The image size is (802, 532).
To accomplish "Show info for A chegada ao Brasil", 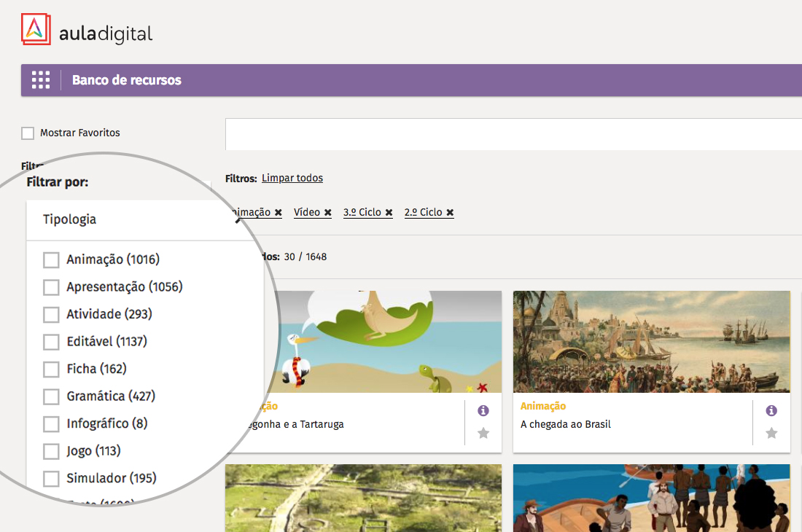I will point(771,411).
